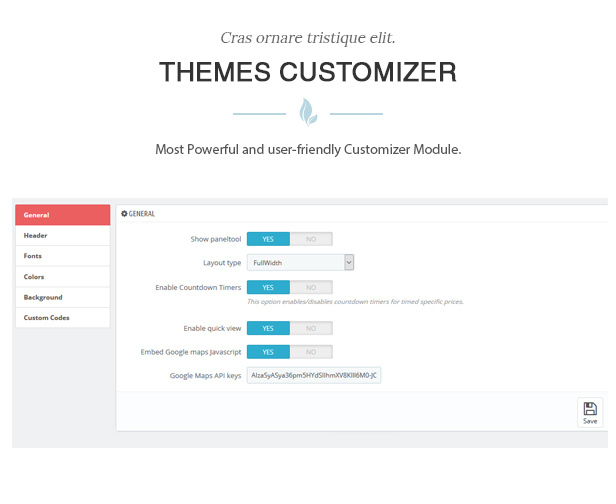Click the leaf ornament under the title
This screenshot has height=504, width=616.
307,112
